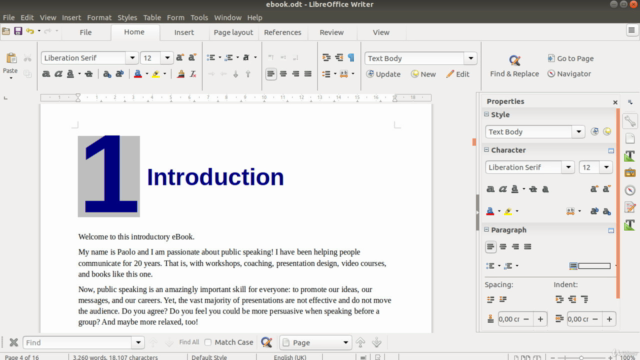Switch to the Review tab
Image resolution: width=640 pixels, height=360 pixels.
point(331,32)
